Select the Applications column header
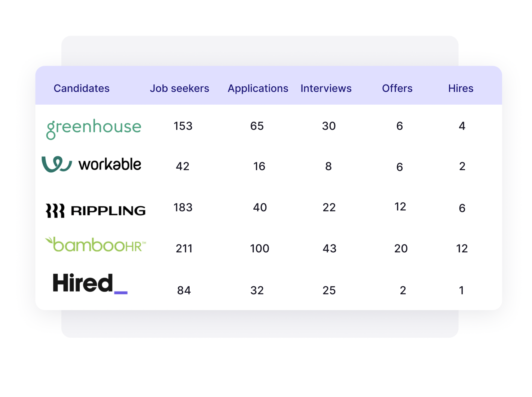This screenshot has width=532, height=397. [258, 88]
